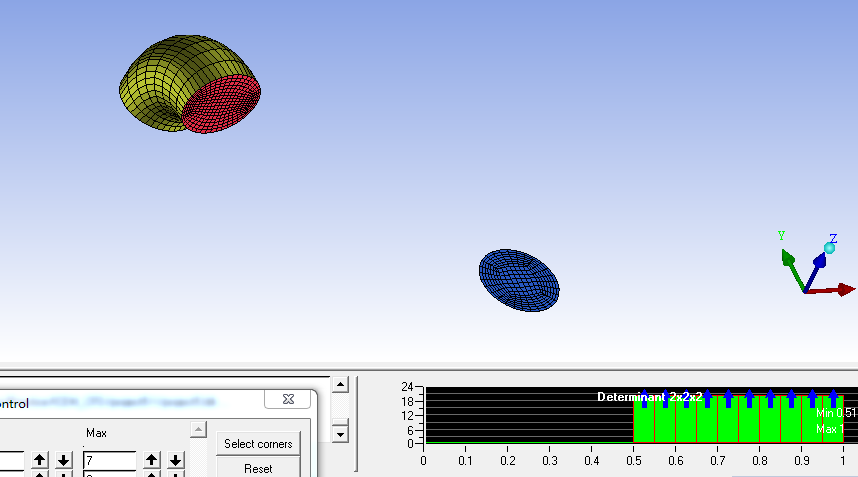The height and width of the screenshot is (477, 858).
Task: Click the red circular mesh face
Action: click(221, 104)
